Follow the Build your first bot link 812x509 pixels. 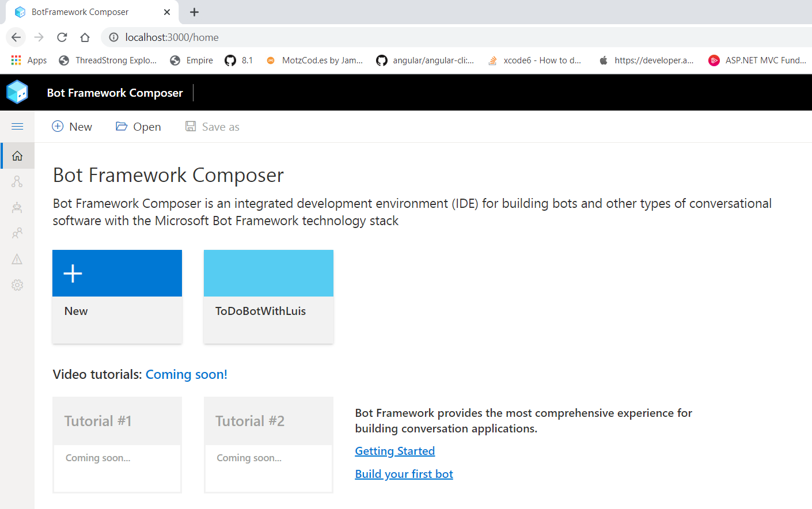[x=404, y=474]
